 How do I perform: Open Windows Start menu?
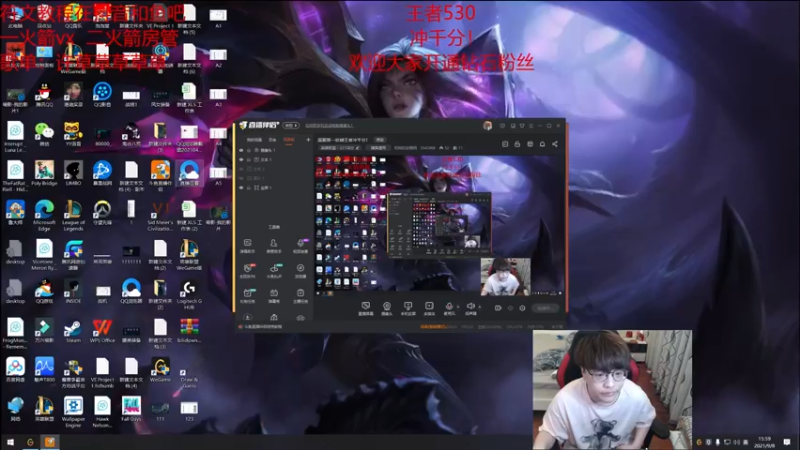click(10, 442)
